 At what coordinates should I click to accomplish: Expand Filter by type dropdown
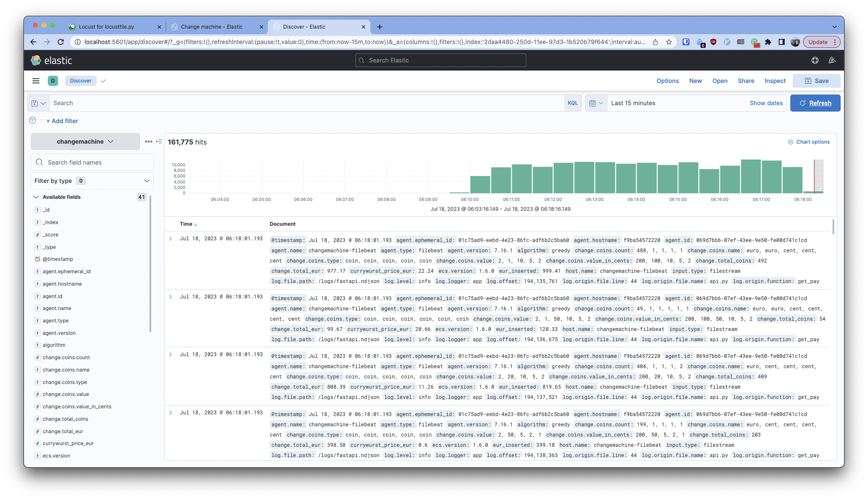tap(92, 181)
